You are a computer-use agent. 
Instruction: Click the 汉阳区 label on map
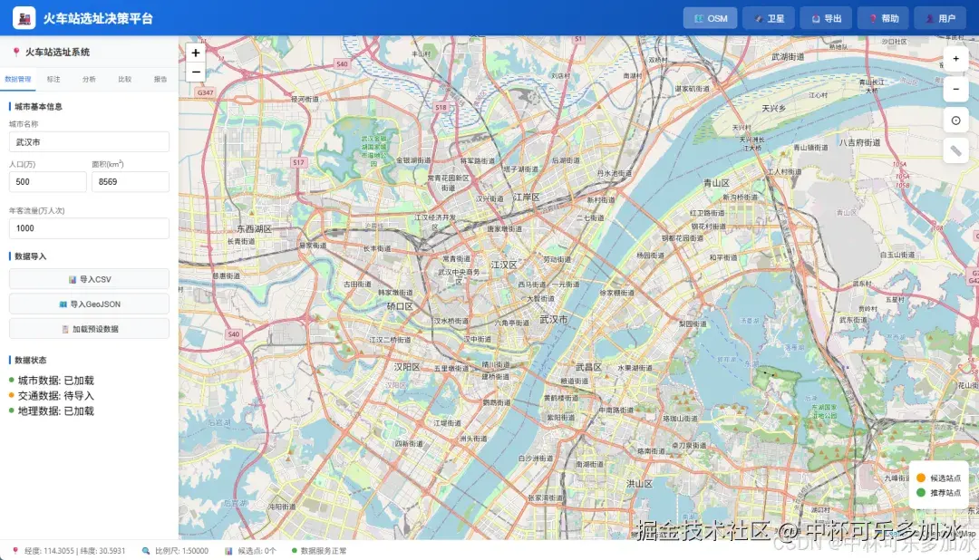(407, 367)
